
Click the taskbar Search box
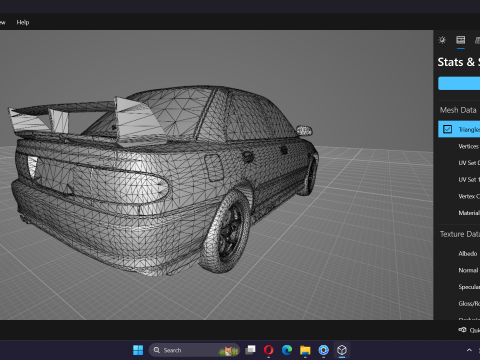(194, 350)
